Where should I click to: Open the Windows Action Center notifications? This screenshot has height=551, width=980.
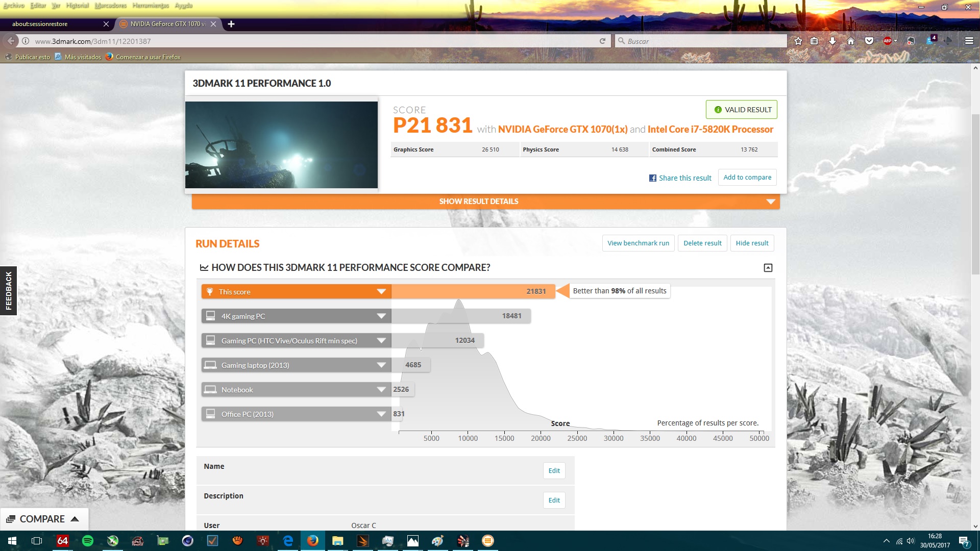coord(964,541)
